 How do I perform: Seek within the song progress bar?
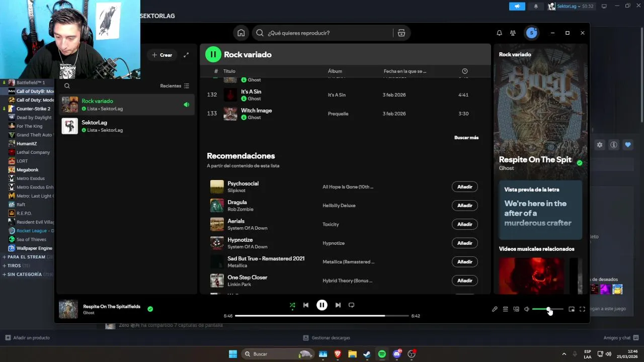point(322,316)
